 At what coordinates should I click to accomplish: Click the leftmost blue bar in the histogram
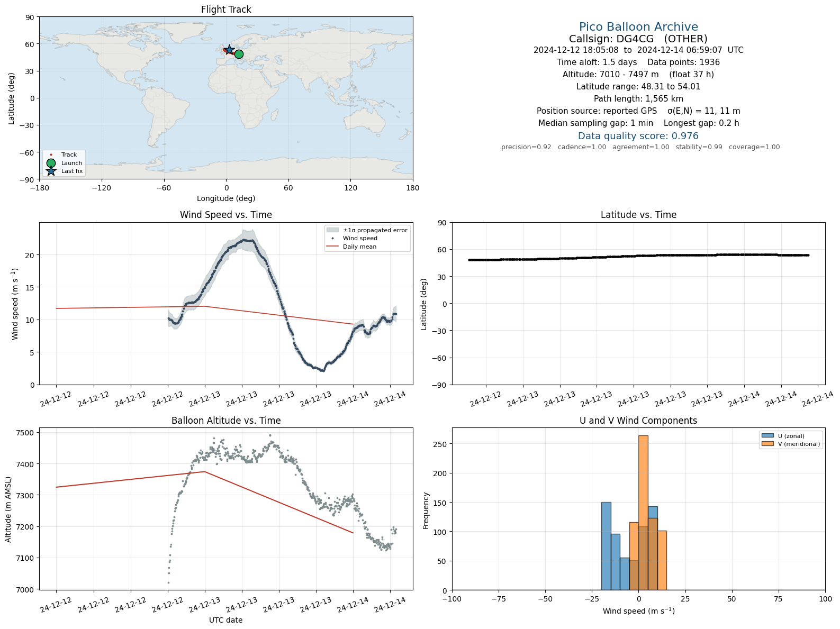pyautogui.click(x=606, y=546)
